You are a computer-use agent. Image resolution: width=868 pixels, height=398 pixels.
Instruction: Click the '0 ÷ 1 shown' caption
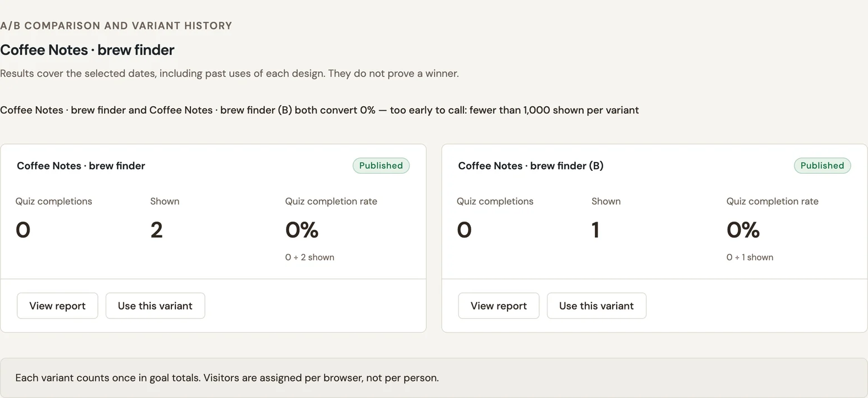tap(750, 257)
